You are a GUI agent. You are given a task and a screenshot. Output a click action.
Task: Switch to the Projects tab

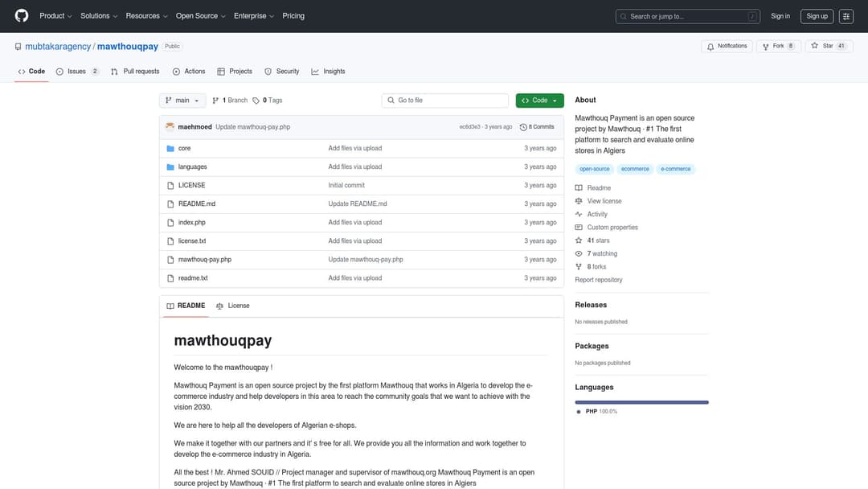235,72
